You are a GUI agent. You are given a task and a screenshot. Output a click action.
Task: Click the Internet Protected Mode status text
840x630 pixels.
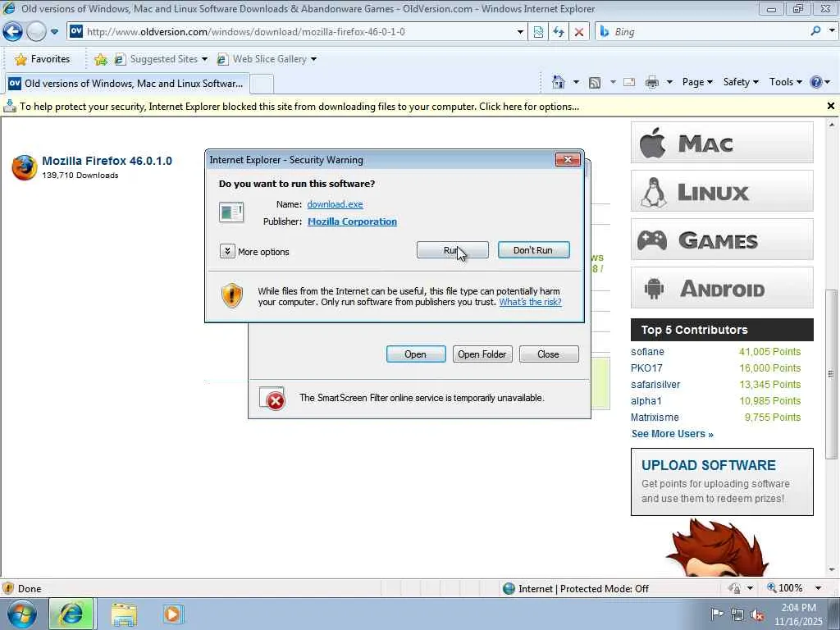583,589
